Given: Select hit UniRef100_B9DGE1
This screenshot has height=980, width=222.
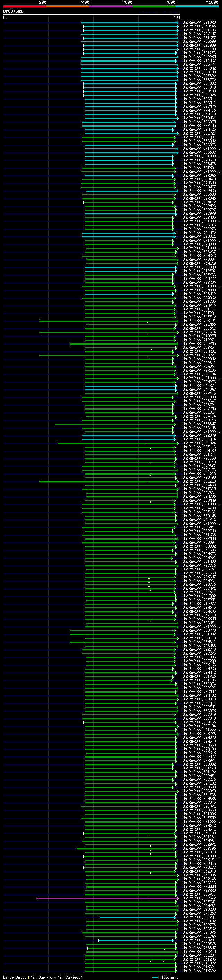Looking at the screenshot, I should coord(199,236).
